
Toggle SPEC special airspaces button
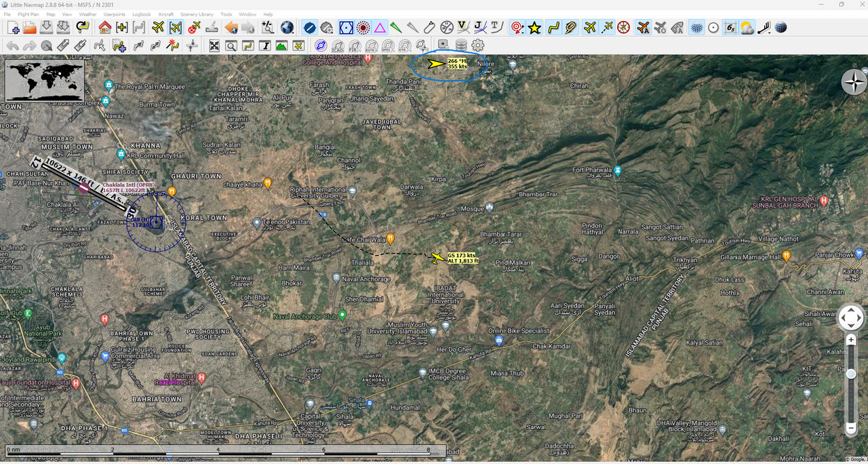[388, 45]
